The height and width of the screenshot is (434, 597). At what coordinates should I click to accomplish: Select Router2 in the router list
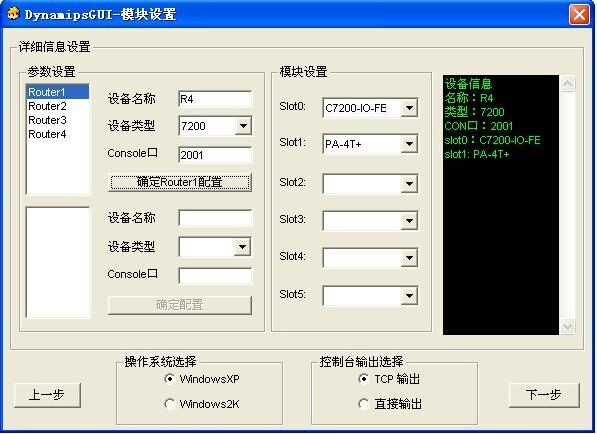coord(57,106)
